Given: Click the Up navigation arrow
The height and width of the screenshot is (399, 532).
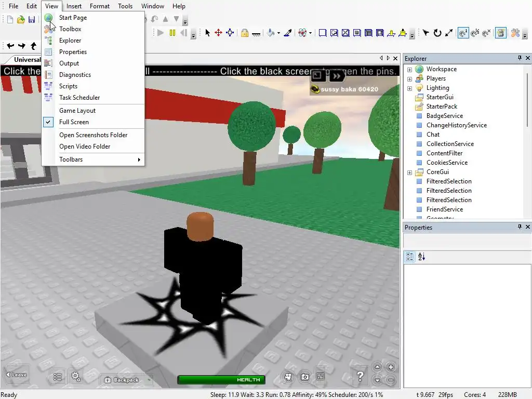Looking at the screenshot, I should click(33, 46).
